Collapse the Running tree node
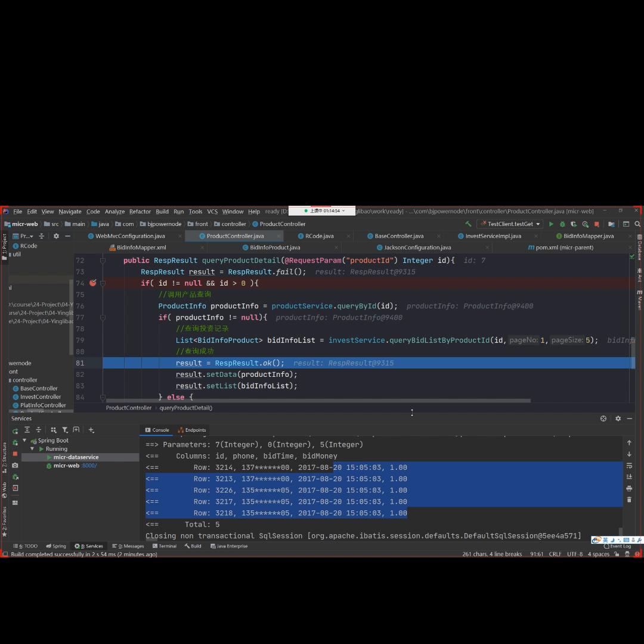This screenshot has width=644, height=644. (x=32, y=449)
